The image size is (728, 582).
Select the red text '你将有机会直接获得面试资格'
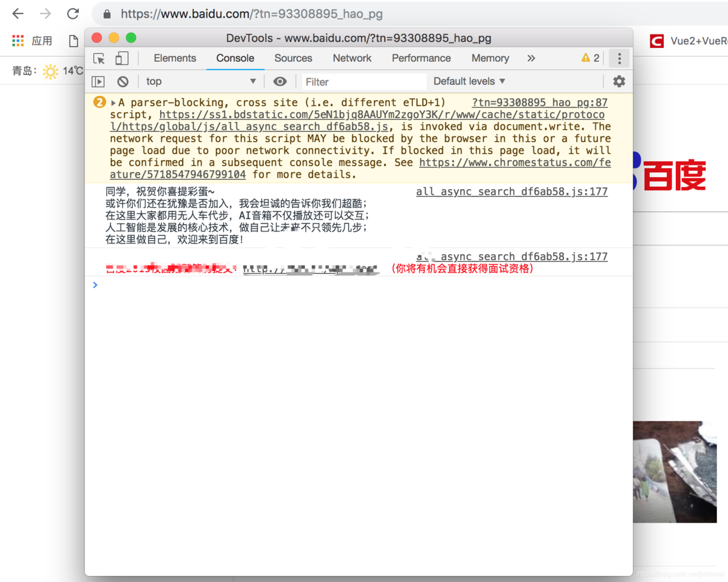(462, 269)
